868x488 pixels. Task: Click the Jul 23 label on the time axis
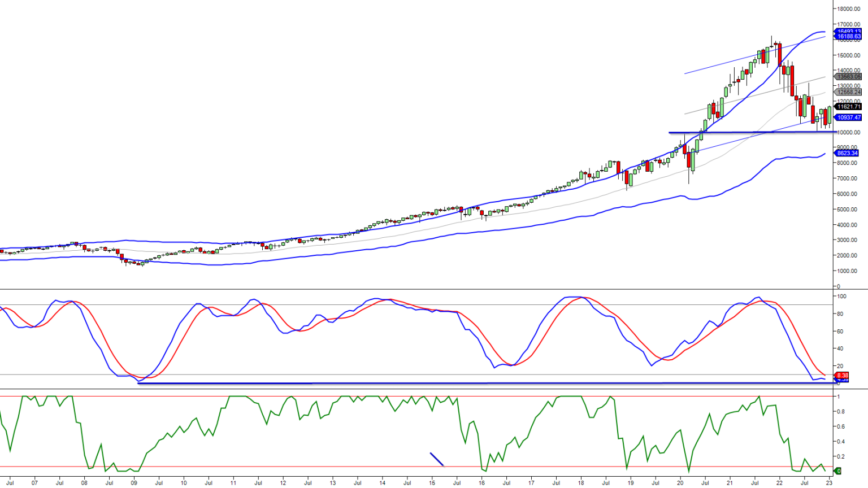pyautogui.click(x=829, y=483)
